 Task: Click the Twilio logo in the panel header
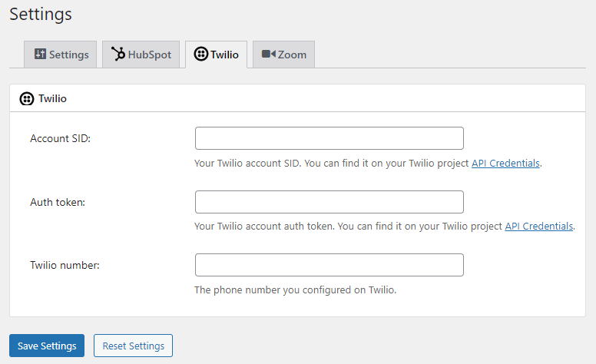[27, 99]
